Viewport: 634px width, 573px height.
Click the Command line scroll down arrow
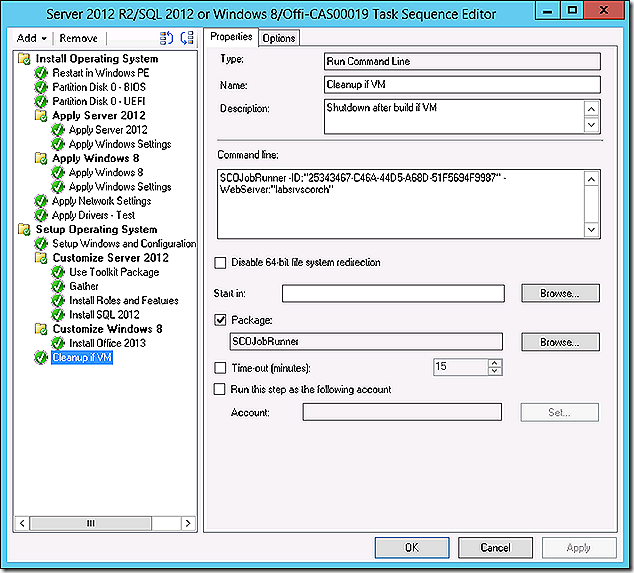click(x=591, y=230)
